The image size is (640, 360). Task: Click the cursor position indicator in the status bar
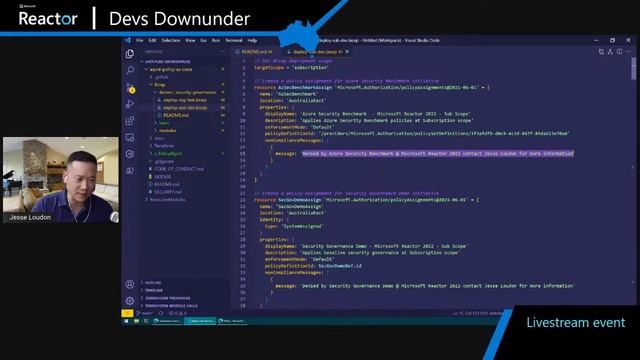(x=470, y=313)
